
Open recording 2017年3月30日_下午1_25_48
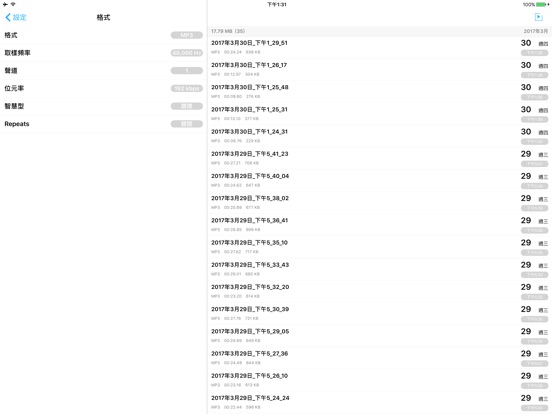380,92
